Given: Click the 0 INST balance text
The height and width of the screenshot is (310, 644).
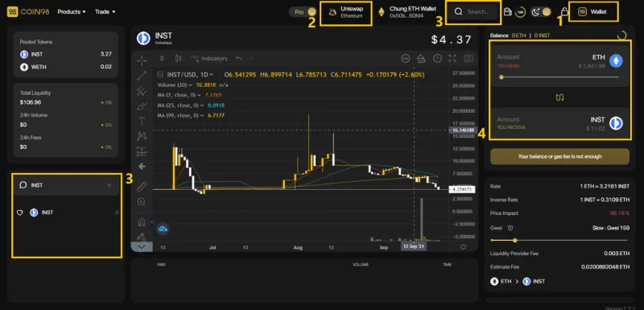Looking at the screenshot, I should (542, 35).
